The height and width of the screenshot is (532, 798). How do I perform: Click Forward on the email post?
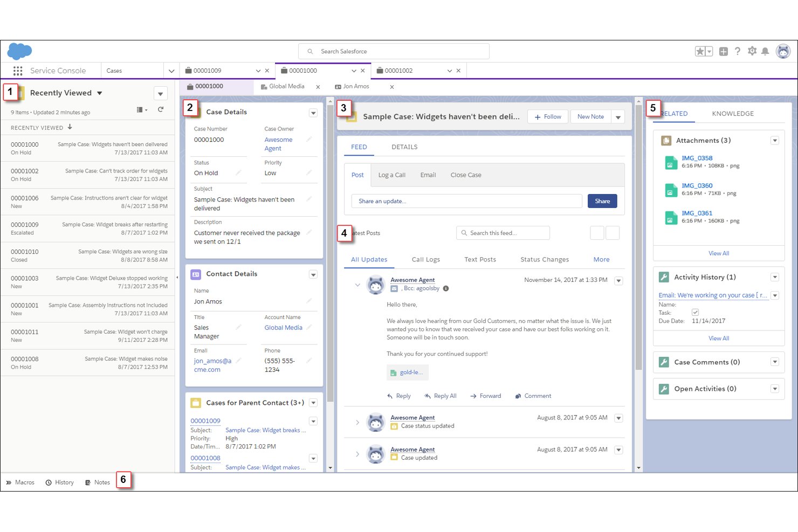pyautogui.click(x=485, y=396)
